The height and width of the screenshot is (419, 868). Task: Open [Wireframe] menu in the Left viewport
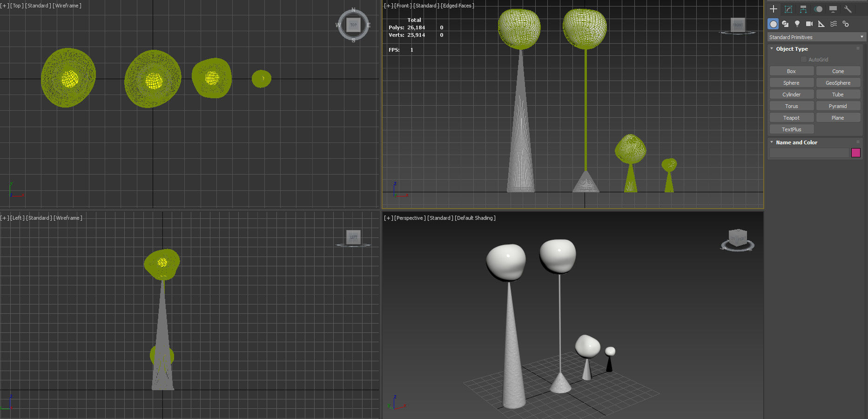(68, 218)
